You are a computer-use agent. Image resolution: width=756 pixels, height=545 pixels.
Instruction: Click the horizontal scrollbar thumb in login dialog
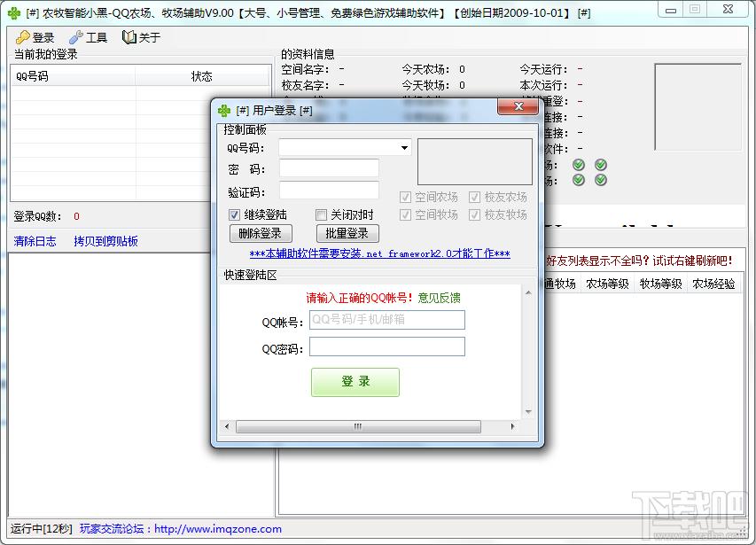(x=358, y=426)
